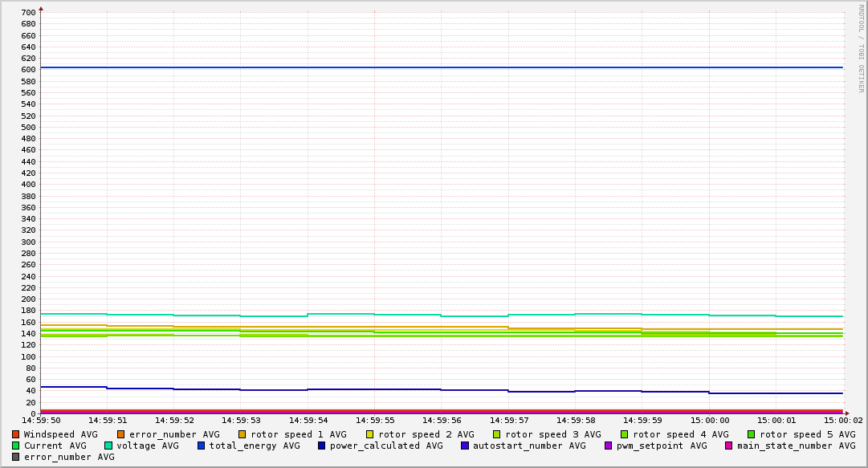Select the rotor speed 1 AVG color box

click(242, 434)
